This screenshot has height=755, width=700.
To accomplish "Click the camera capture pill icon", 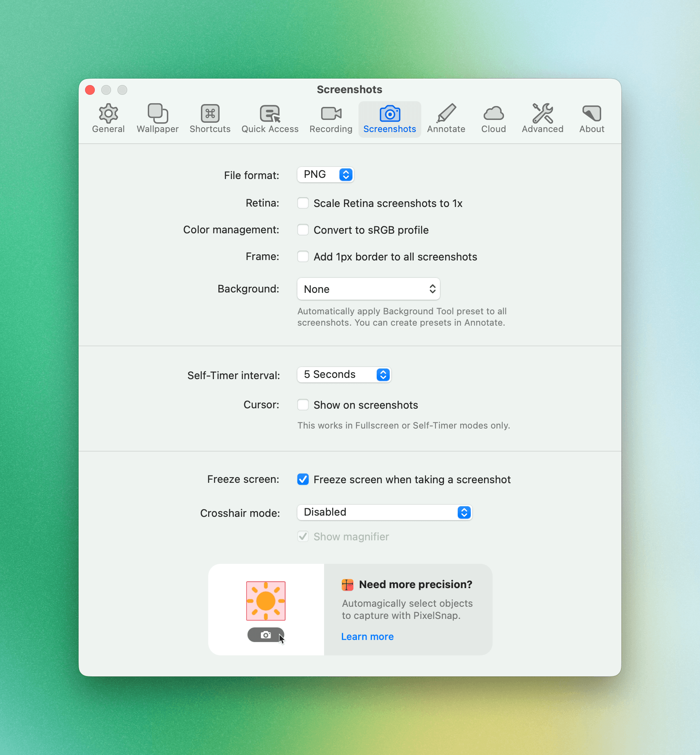I will pos(266,635).
